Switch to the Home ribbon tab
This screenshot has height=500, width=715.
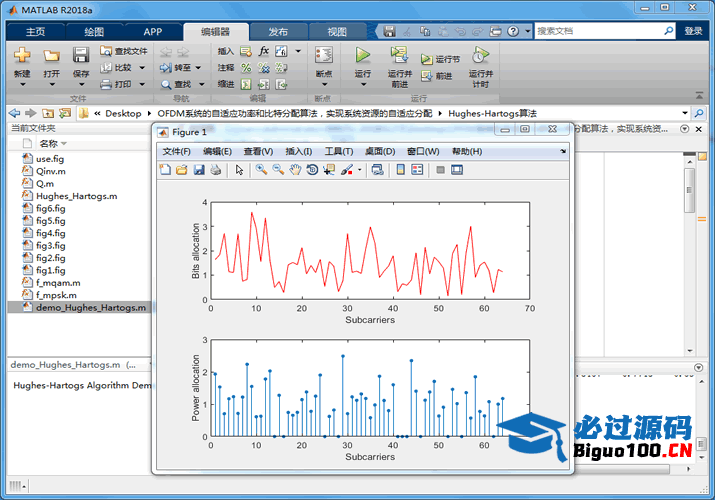[x=36, y=31]
